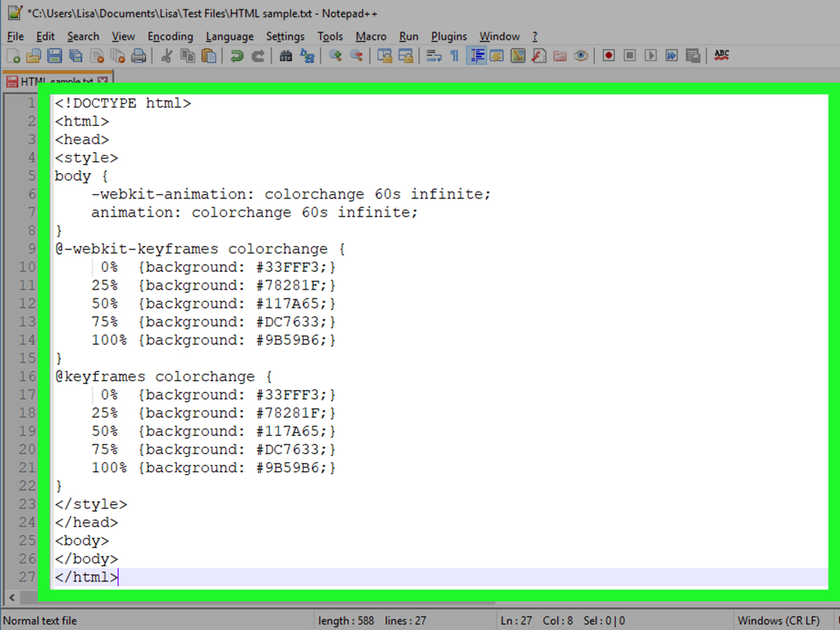840x630 pixels.
Task: Open User Defined Language icon
Action: [x=497, y=56]
